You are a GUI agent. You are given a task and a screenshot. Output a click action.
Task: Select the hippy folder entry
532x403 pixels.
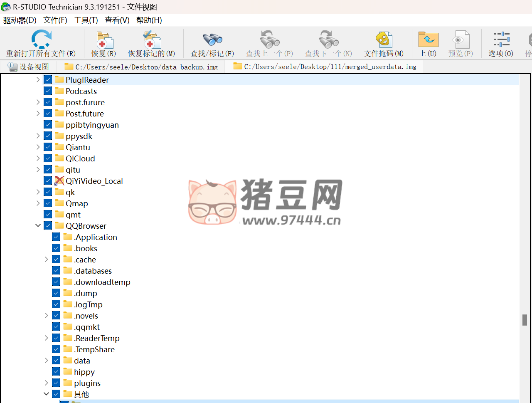[x=84, y=372]
